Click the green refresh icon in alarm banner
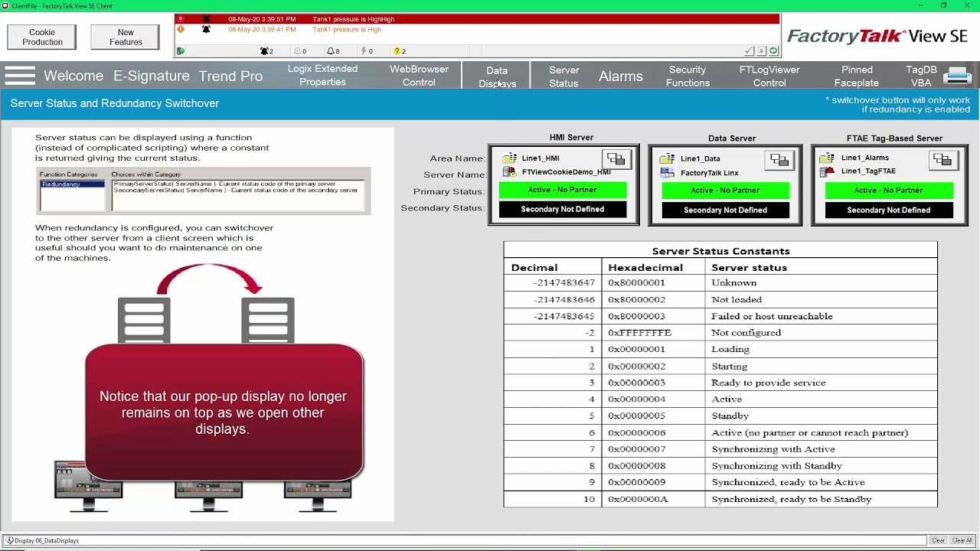Image resolution: width=980 pixels, height=551 pixels. 773,51
